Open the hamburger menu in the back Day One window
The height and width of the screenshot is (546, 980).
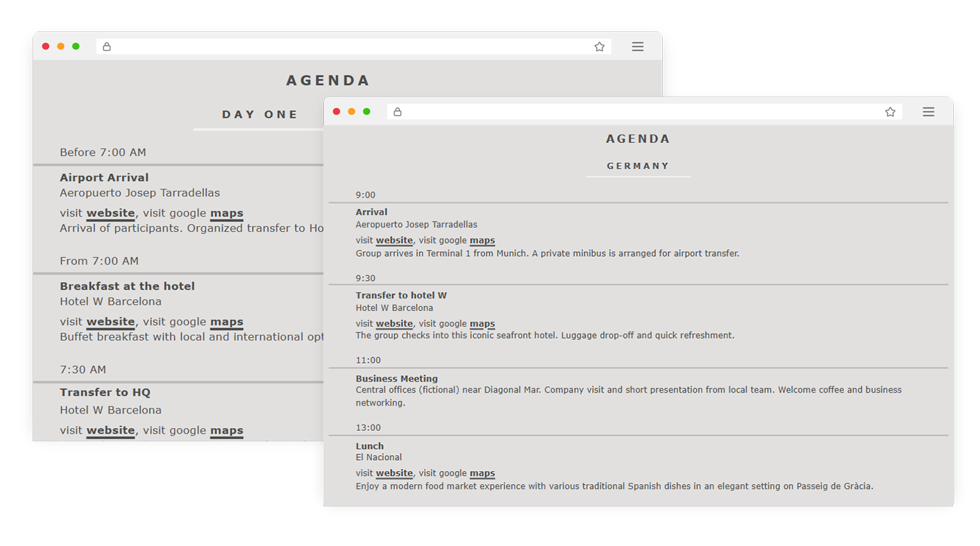coord(638,46)
